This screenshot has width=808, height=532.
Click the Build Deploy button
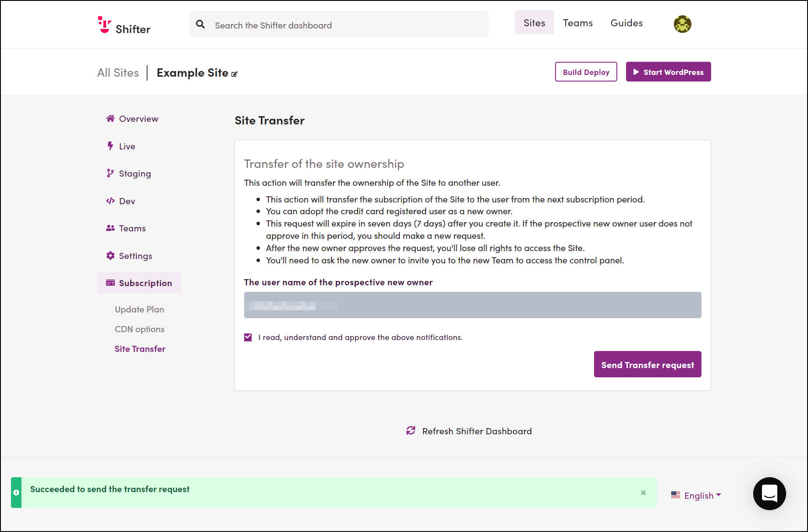point(586,71)
